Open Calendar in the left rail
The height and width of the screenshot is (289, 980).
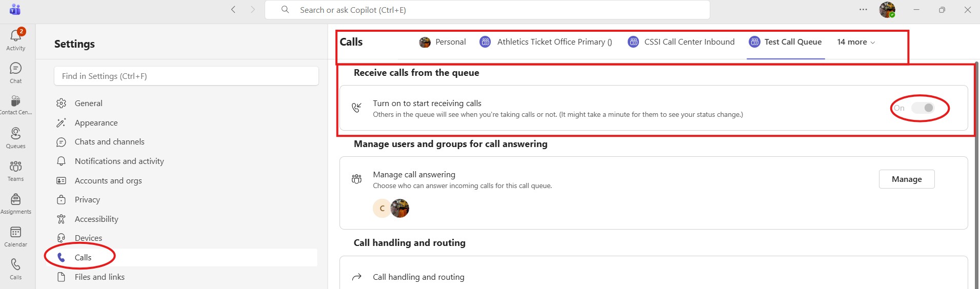point(16,236)
